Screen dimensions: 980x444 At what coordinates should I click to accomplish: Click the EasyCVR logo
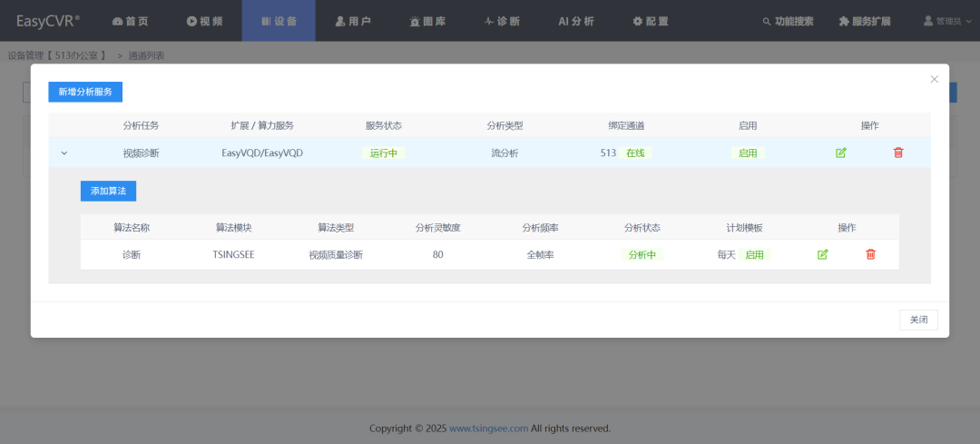pos(48,21)
